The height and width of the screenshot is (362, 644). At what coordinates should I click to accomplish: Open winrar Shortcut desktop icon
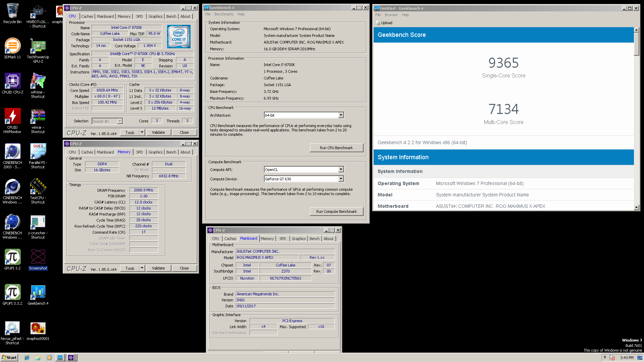(38, 121)
